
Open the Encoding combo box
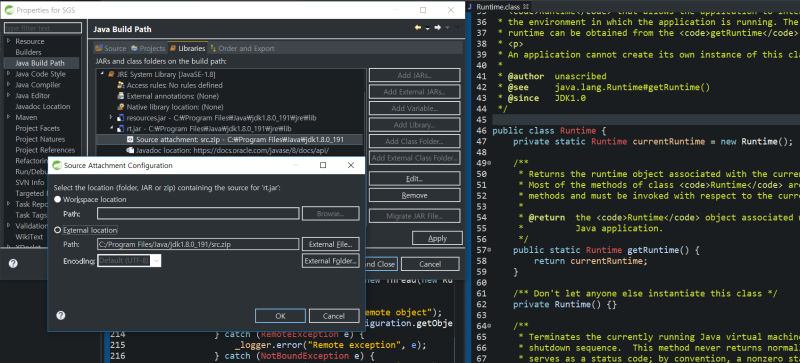pos(130,261)
